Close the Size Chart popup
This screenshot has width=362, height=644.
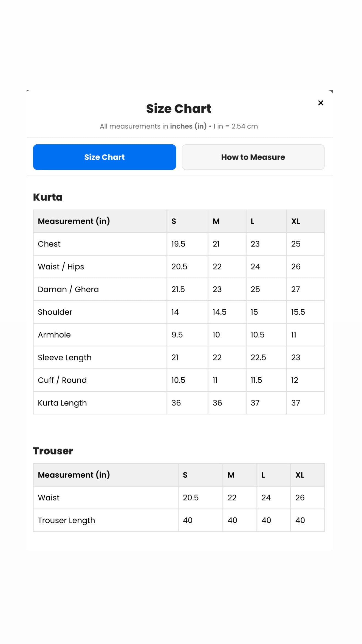click(321, 103)
